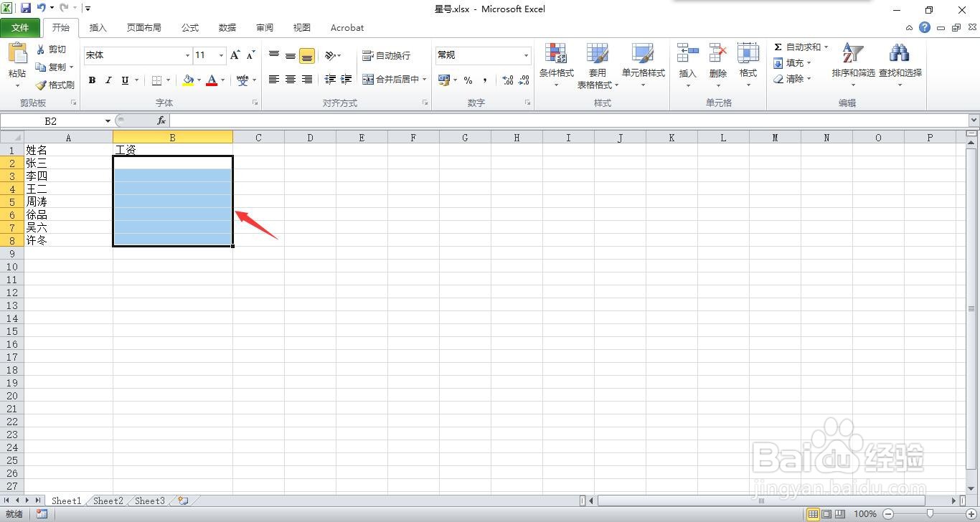Viewport: 980px width, 522px height.
Task: Click inside the formula bar
Action: coord(568,120)
